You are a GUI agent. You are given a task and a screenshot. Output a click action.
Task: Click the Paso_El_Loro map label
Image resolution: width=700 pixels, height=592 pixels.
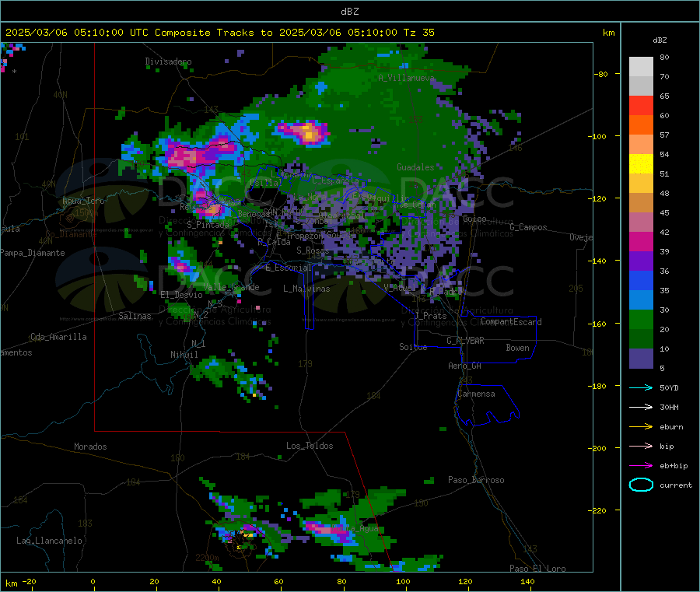537,569
